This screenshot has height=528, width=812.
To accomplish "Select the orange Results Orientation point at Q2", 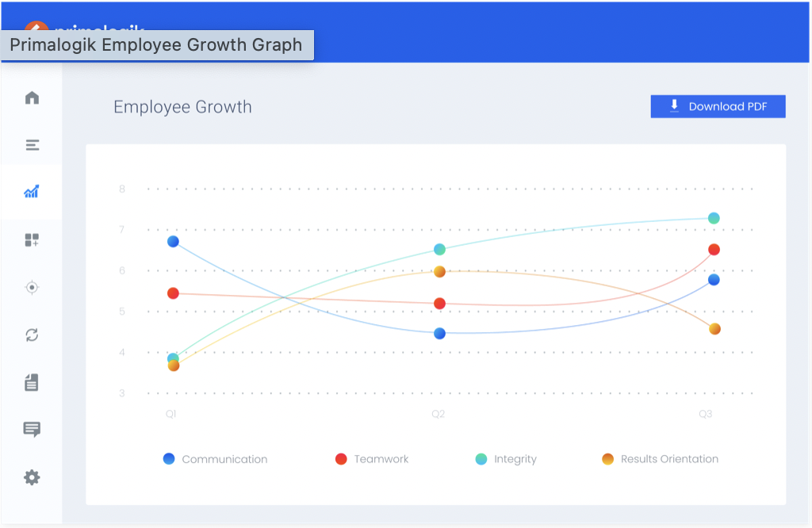I will pyautogui.click(x=439, y=271).
